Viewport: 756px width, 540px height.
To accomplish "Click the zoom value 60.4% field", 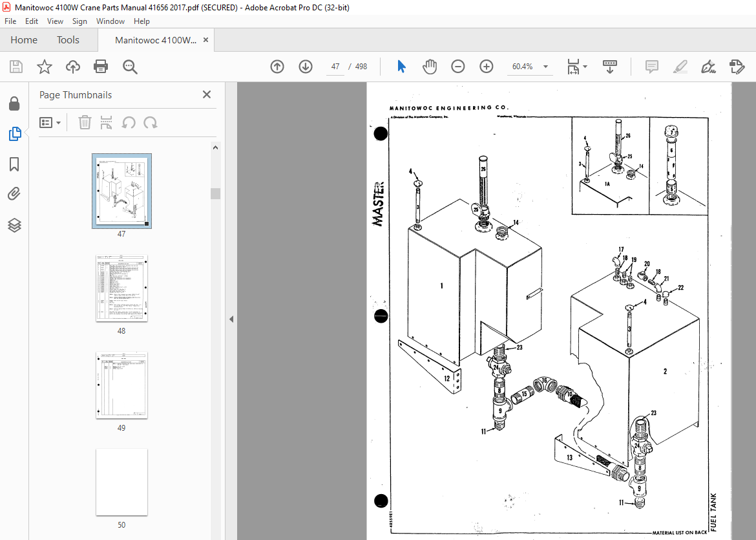I will [x=523, y=67].
